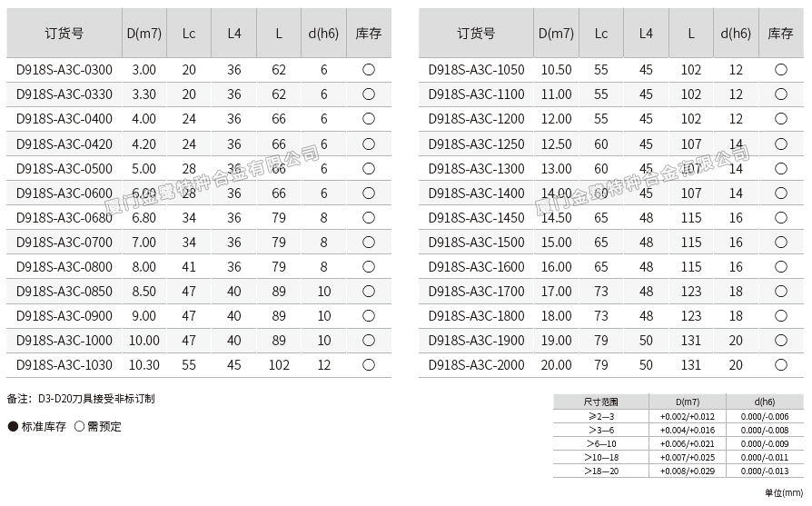Click the filled 标准库存 legend circle
812x506 pixels.
pos(13,427)
